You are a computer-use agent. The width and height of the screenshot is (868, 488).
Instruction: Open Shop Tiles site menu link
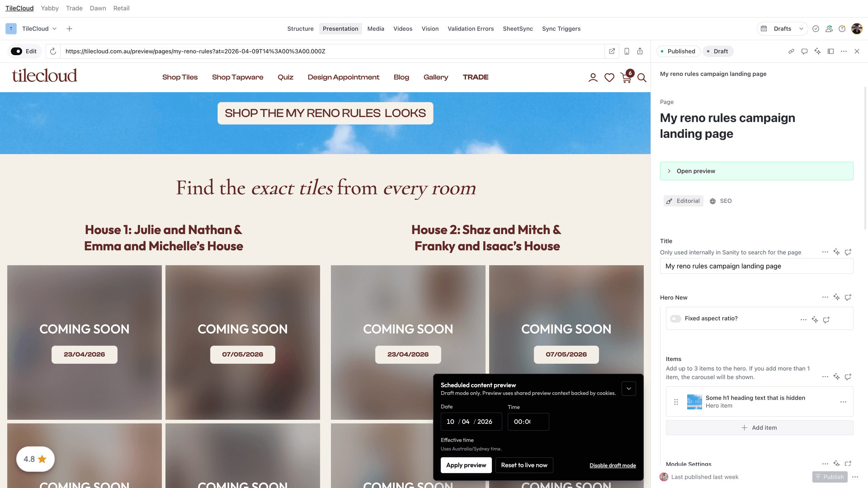coord(180,77)
